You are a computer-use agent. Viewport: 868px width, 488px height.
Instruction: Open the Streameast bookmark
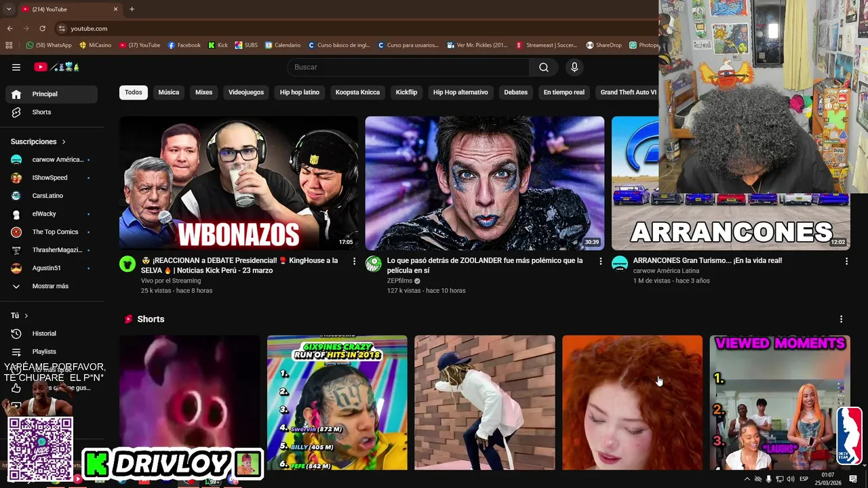click(546, 45)
